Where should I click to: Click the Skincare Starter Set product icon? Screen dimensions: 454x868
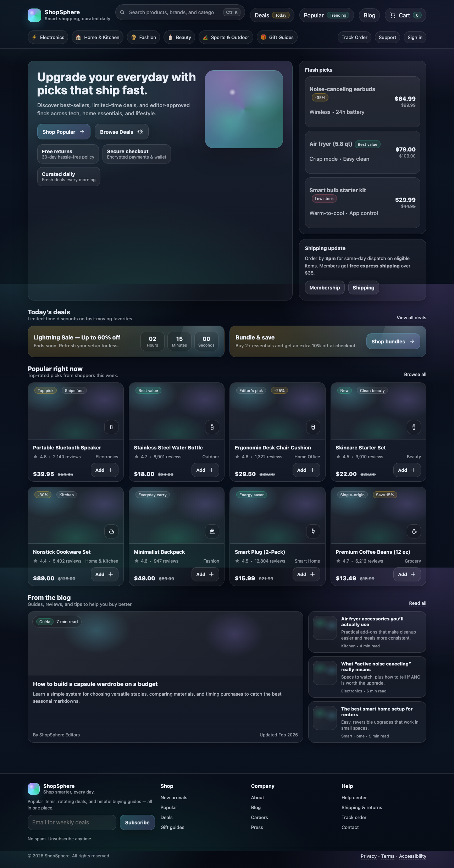click(x=414, y=427)
